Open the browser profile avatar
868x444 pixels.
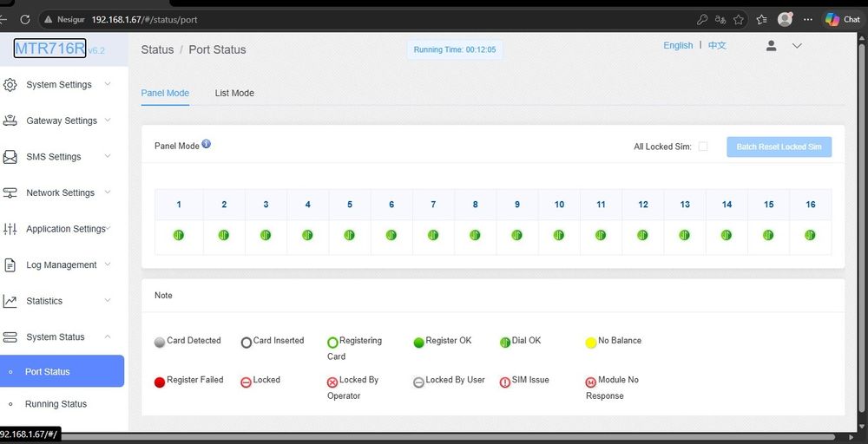pyautogui.click(x=785, y=19)
